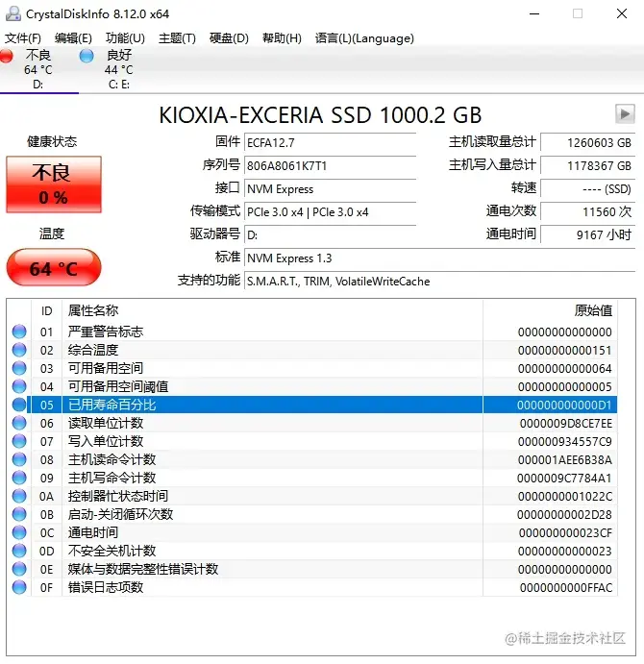Select the 错误日志项数 attribute row
644x664 pixels.
point(312,587)
